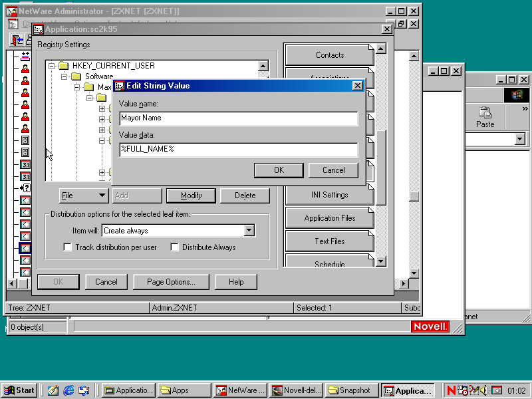Open the address dropdown arrow in background window
Screen dimensions: 532x399
pos(519,139)
